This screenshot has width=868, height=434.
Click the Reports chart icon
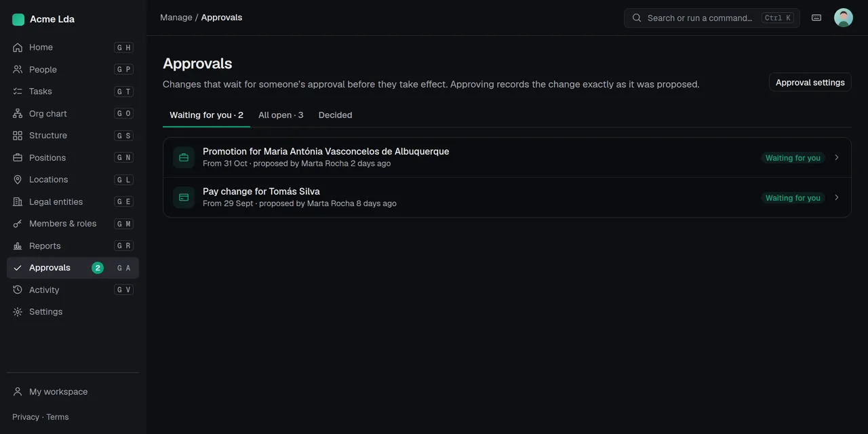coord(18,245)
